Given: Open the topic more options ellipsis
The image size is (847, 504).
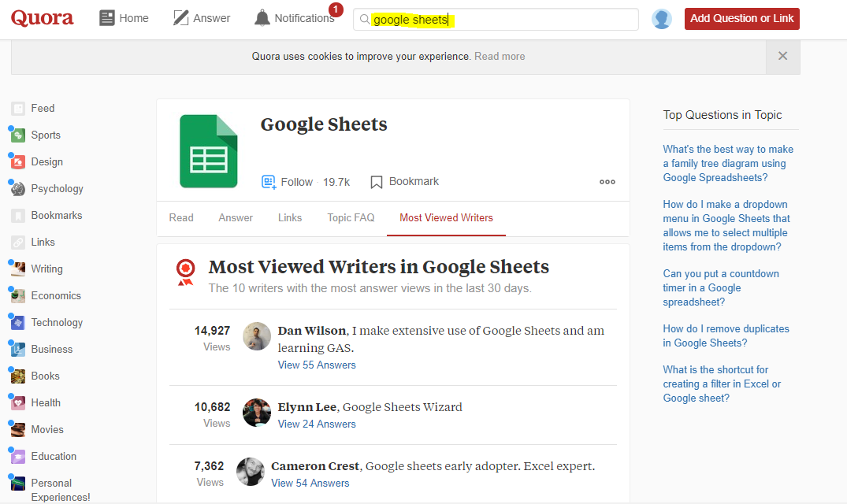Looking at the screenshot, I should pos(607,182).
